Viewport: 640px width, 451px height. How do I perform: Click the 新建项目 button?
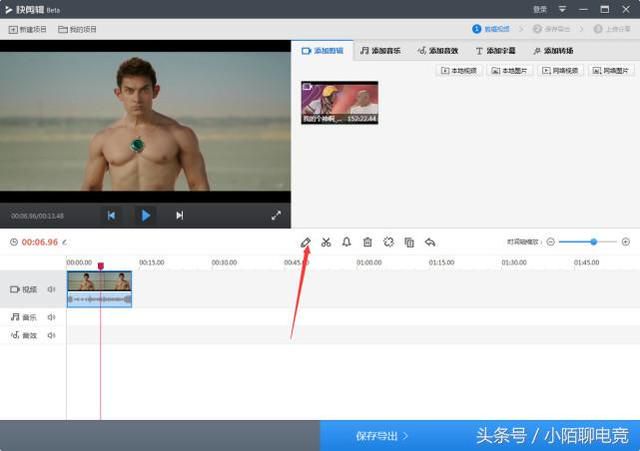pyautogui.click(x=27, y=29)
